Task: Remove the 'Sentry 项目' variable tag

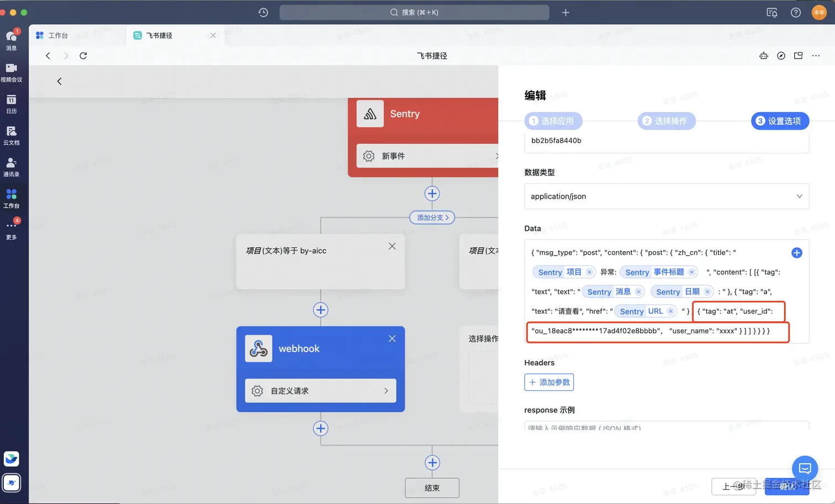Action: click(x=589, y=272)
